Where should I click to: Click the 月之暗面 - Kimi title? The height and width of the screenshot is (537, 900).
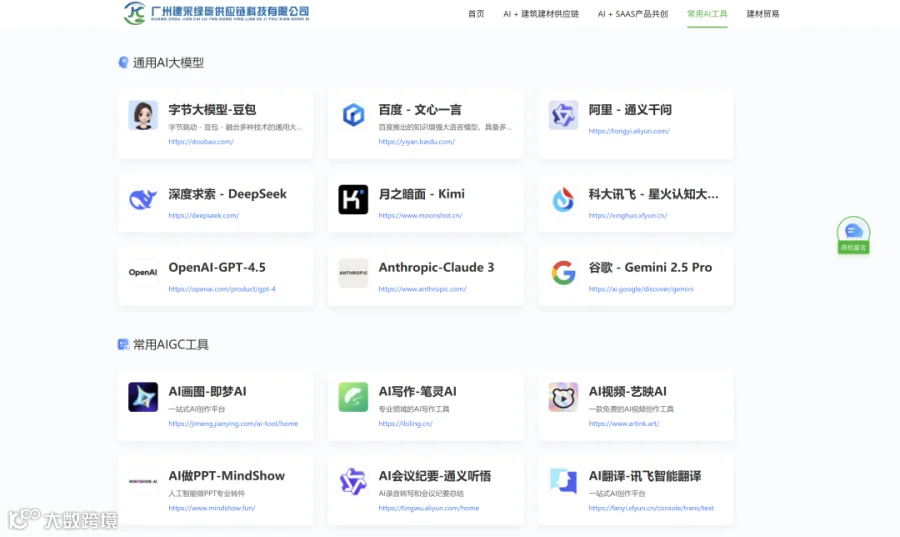click(x=421, y=194)
